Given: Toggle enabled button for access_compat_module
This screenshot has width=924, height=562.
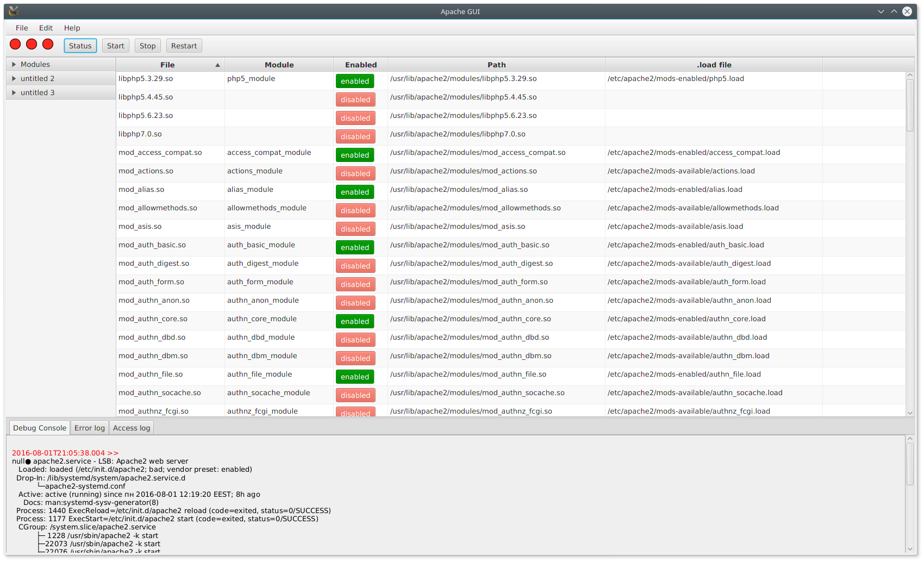Looking at the screenshot, I should pyautogui.click(x=355, y=155).
